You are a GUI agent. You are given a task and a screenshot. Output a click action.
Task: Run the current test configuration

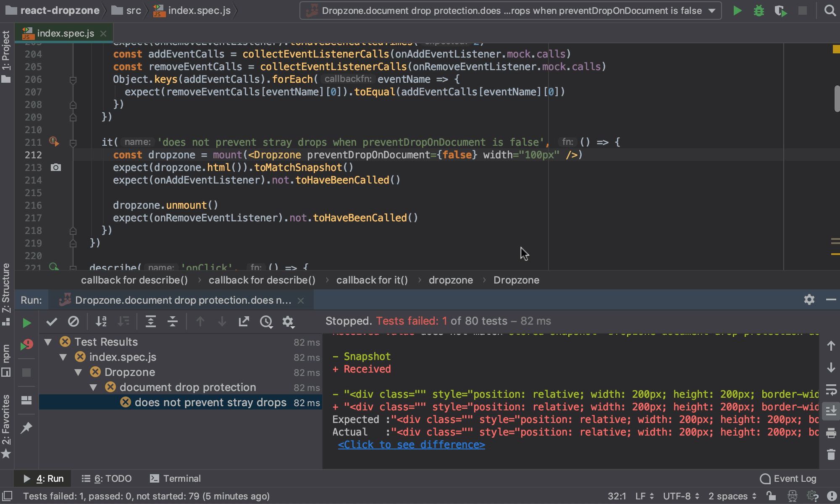click(737, 10)
